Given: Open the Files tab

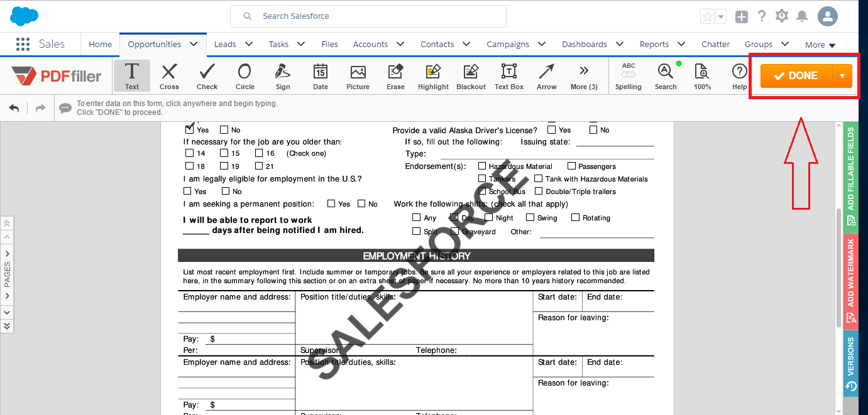Looking at the screenshot, I should [x=329, y=44].
